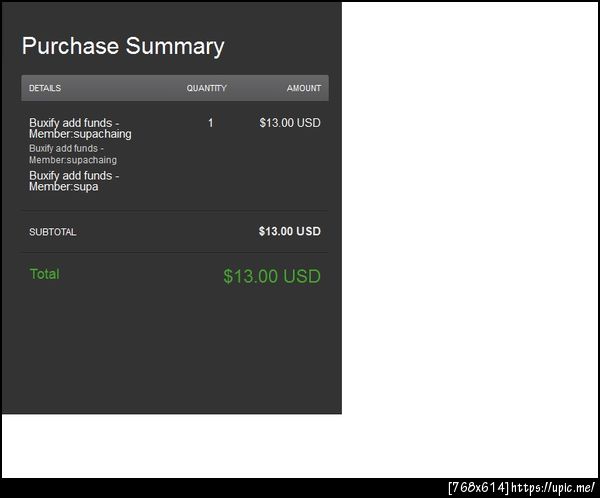
Task: Click the item amount $13.00 USD beside quantity
Action: (290, 123)
